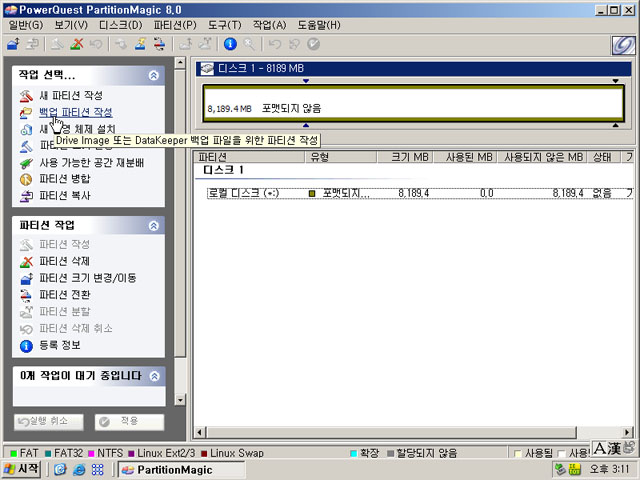Click the Undelete partition toolbar icon
Screen dimensions: 640x480
[x=96, y=44]
